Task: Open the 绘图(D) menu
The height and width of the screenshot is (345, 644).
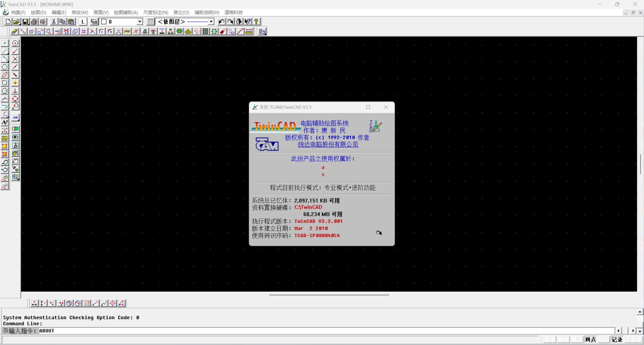Action: click(38, 12)
